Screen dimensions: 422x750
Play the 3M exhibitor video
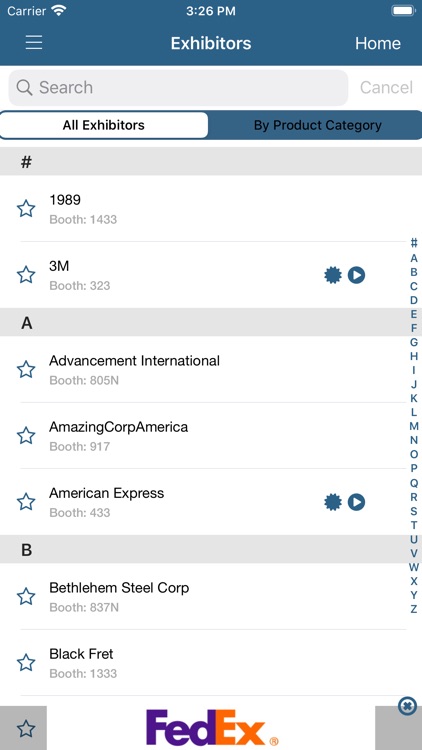pos(356,275)
